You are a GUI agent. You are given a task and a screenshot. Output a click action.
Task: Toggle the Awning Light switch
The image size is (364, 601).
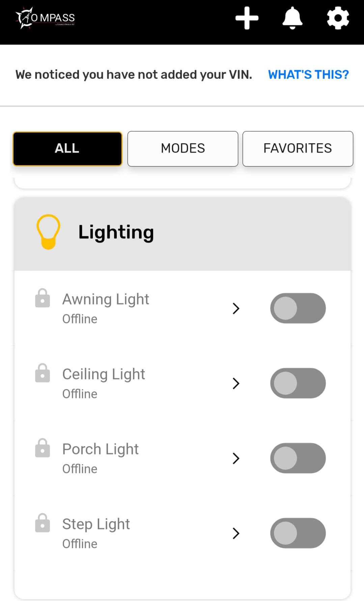pyautogui.click(x=298, y=308)
